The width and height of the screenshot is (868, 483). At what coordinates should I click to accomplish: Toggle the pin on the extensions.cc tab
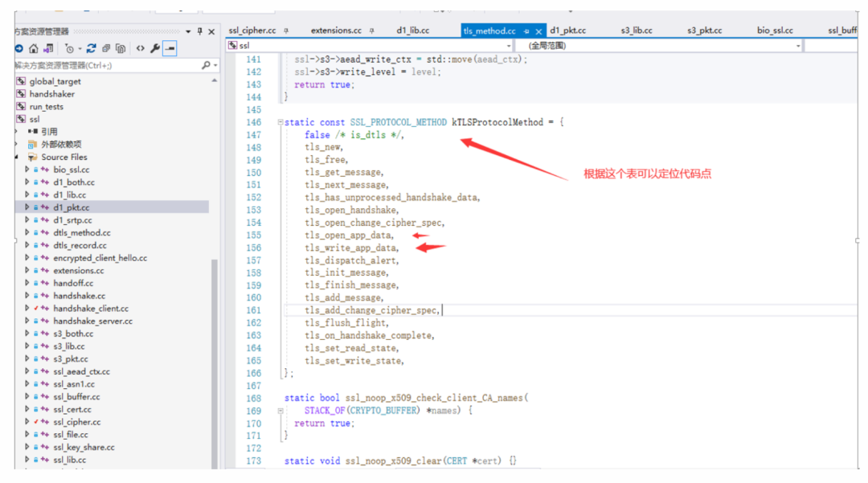coord(371,30)
